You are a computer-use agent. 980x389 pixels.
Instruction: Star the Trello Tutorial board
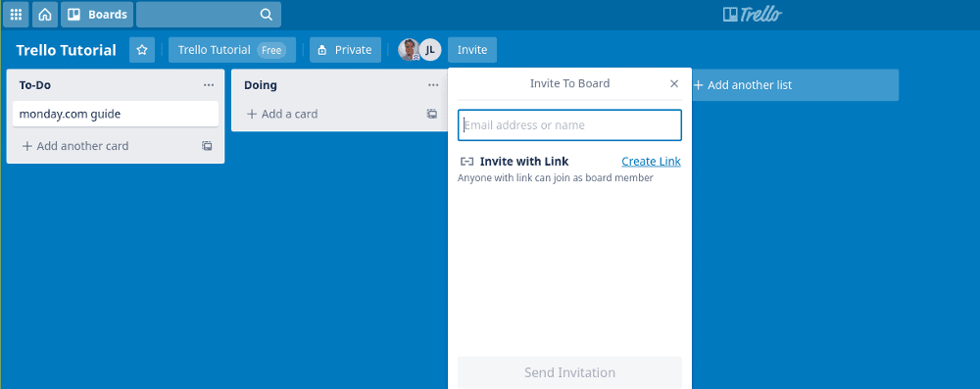point(142,50)
